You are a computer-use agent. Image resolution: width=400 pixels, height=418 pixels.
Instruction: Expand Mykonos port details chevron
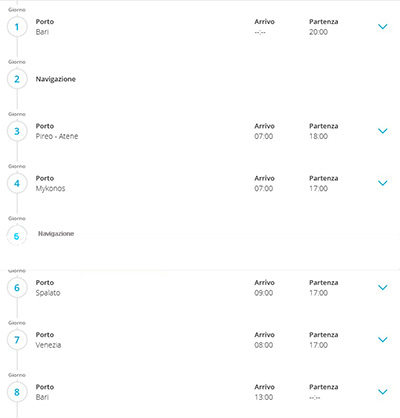click(x=383, y=183)
